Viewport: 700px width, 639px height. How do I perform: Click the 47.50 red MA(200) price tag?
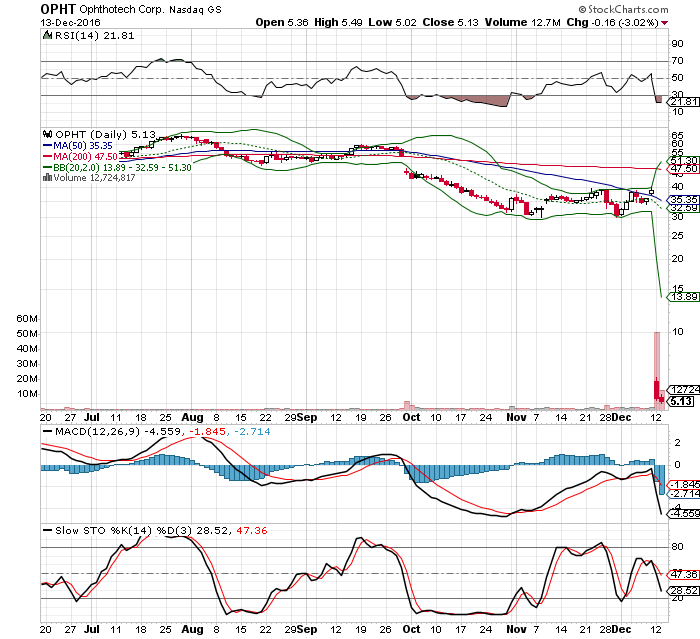683,170
